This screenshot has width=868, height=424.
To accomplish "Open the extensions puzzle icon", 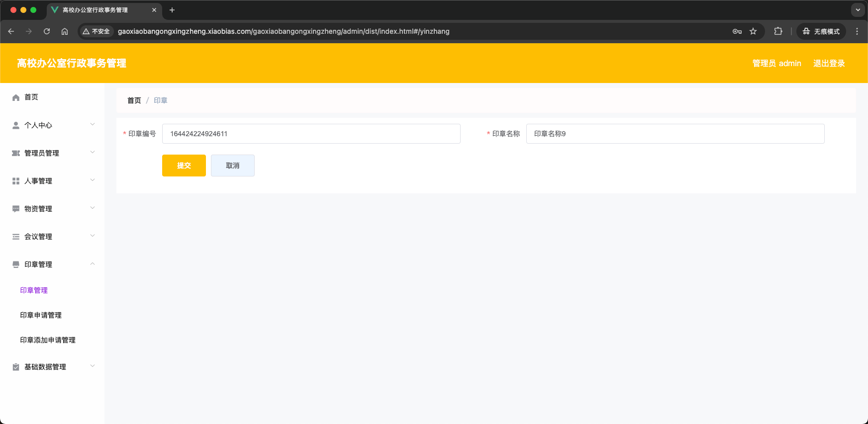I will tap(778, 31).
